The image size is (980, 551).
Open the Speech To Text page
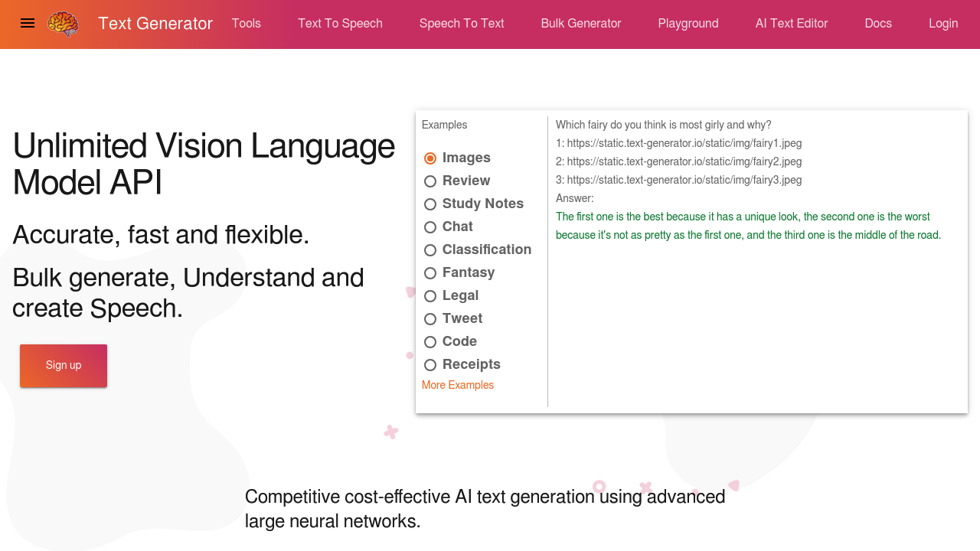click(461, 24)
